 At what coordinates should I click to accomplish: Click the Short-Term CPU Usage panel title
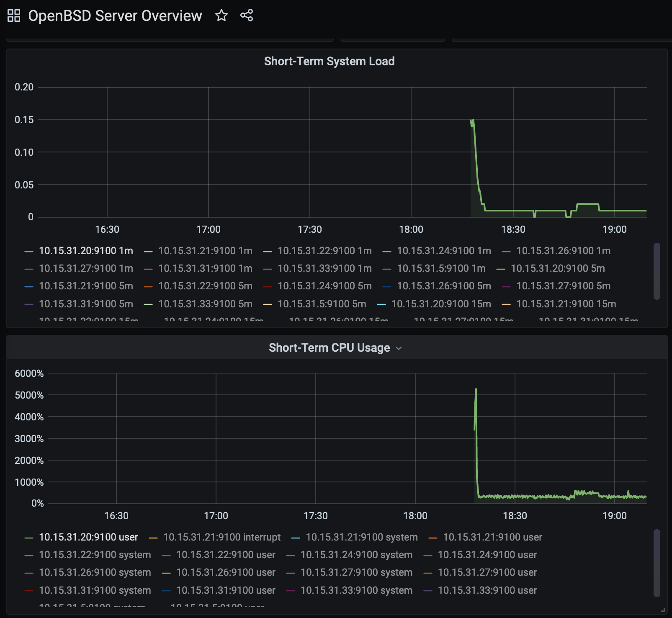pyautogui.click(x=329, y=348)
